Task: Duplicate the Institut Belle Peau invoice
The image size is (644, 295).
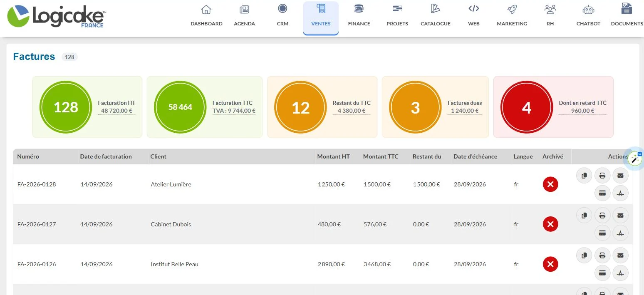Action: (x=584, y=255)
